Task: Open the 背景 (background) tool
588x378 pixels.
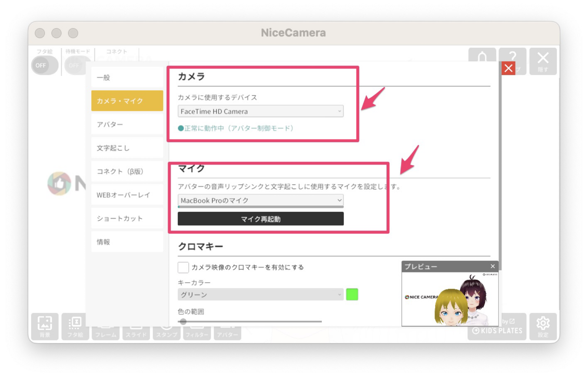Action: click(x=45, y=327)
